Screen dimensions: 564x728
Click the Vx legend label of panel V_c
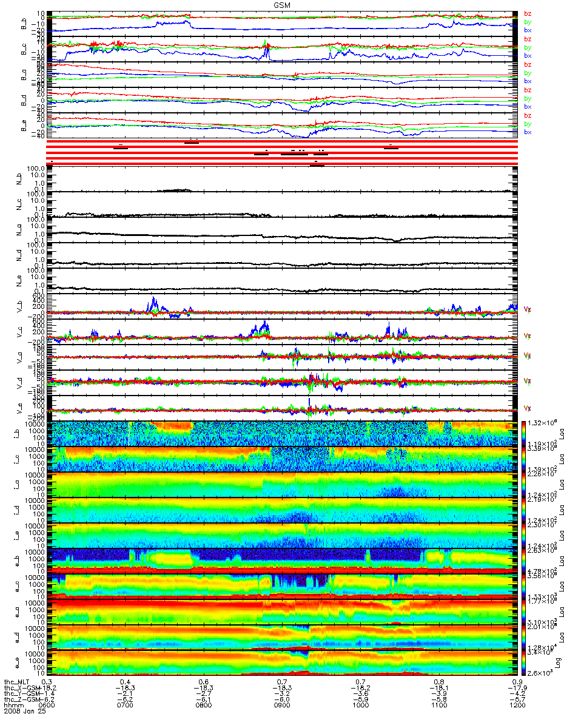(527, 335)
